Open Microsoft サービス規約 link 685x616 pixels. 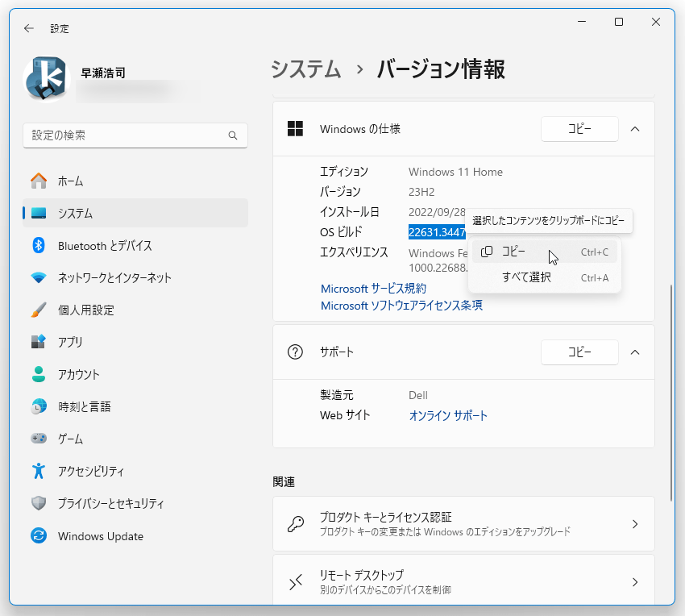pos(373,289)
